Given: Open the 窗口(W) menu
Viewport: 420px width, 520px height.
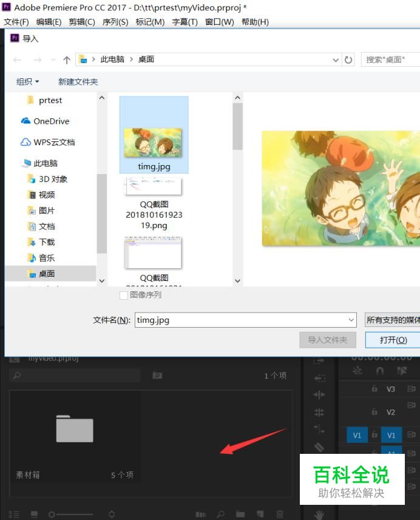Looking at the screenshot, I should coord(219,22).
